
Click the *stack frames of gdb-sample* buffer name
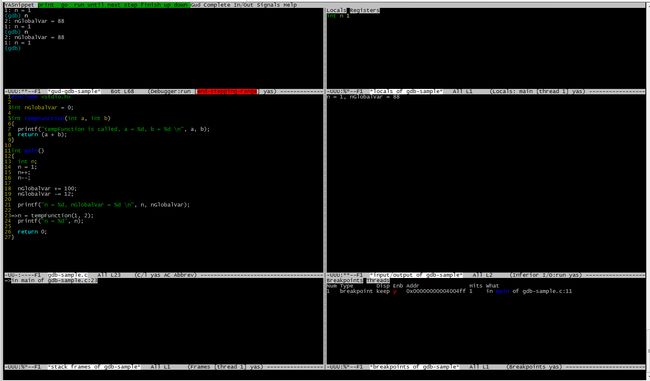click(x=94, y=367)
